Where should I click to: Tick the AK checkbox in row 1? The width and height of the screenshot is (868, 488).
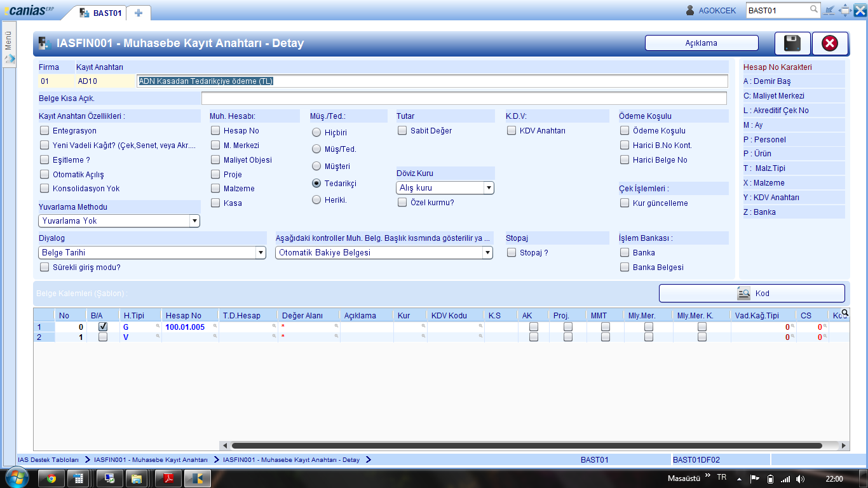(x=534, y=327)
